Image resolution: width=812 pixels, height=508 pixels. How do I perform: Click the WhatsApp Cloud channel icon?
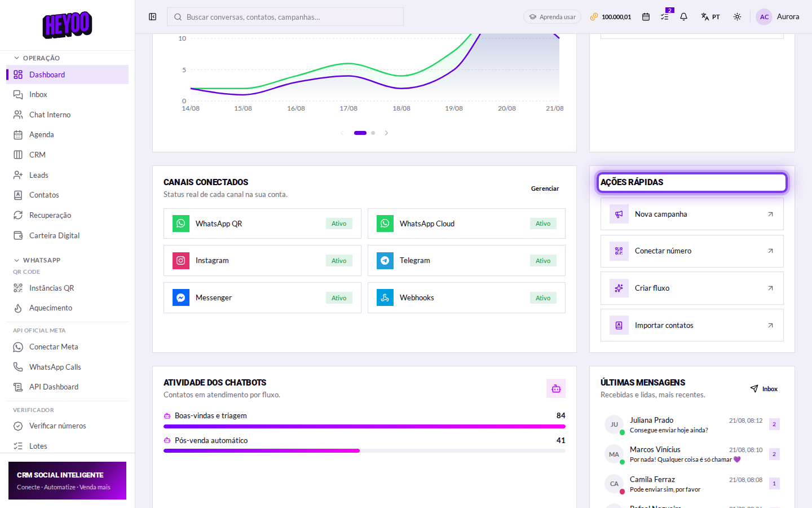click(x=385, y=224)
